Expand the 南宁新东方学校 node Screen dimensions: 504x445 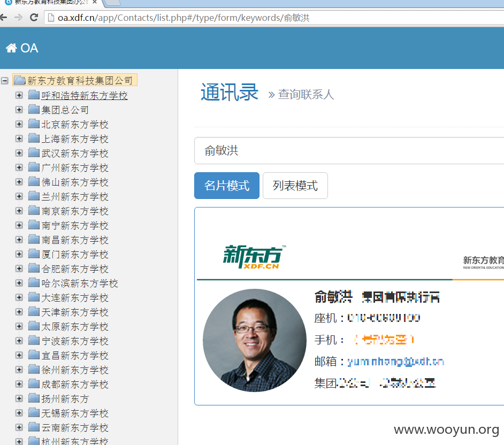coord(19,225)
